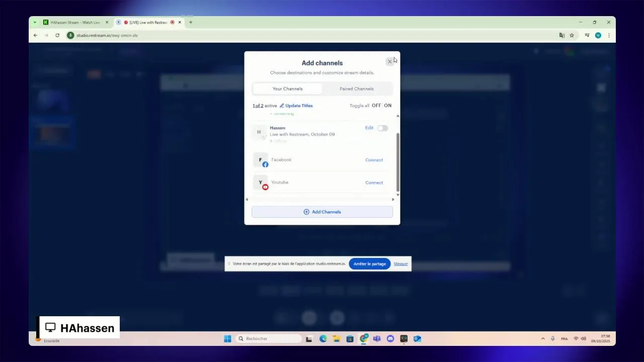Viewport: 644px width, 362px height.
Task: Open the Windows Start menu
Action: point(227,339)
